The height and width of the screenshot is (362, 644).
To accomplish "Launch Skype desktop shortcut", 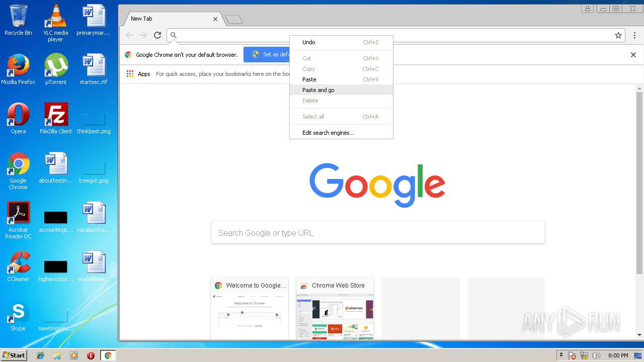I will [18, 315].
